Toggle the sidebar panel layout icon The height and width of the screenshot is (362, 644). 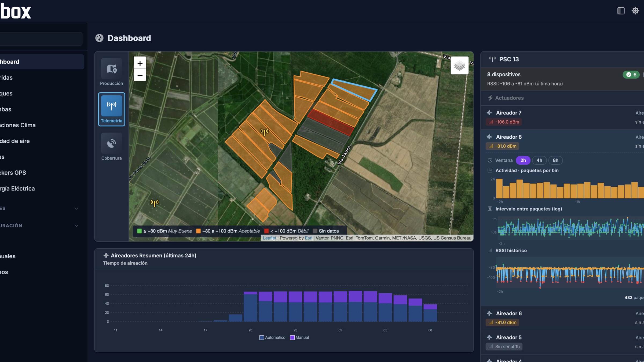tap(621, 11)
